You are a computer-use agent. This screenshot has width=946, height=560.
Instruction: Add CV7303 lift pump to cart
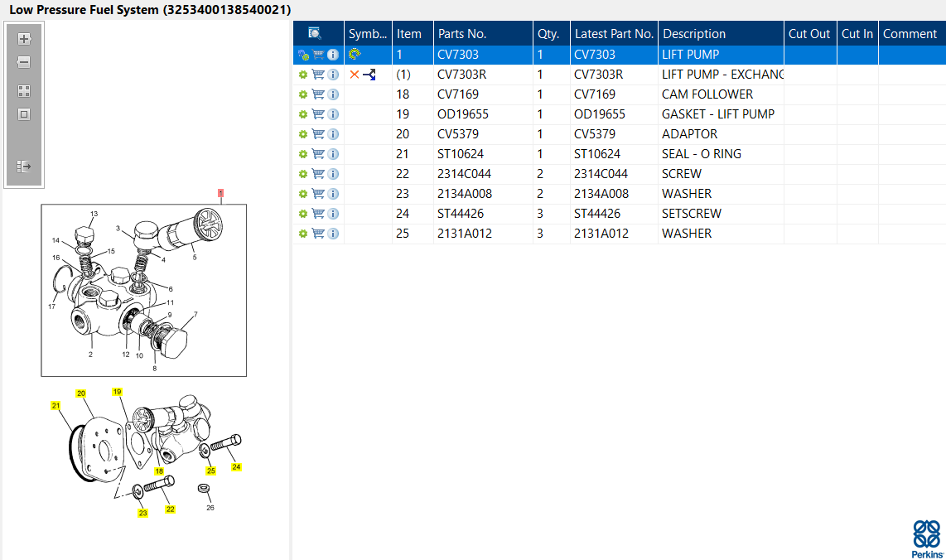coord(318,55)
